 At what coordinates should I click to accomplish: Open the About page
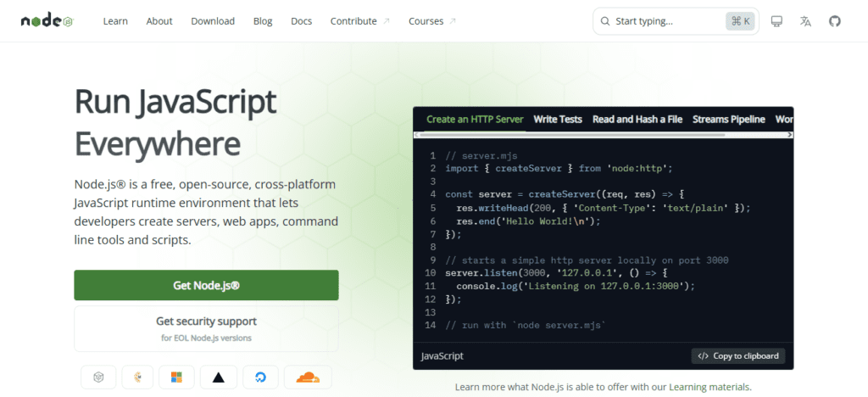point(159,21)
